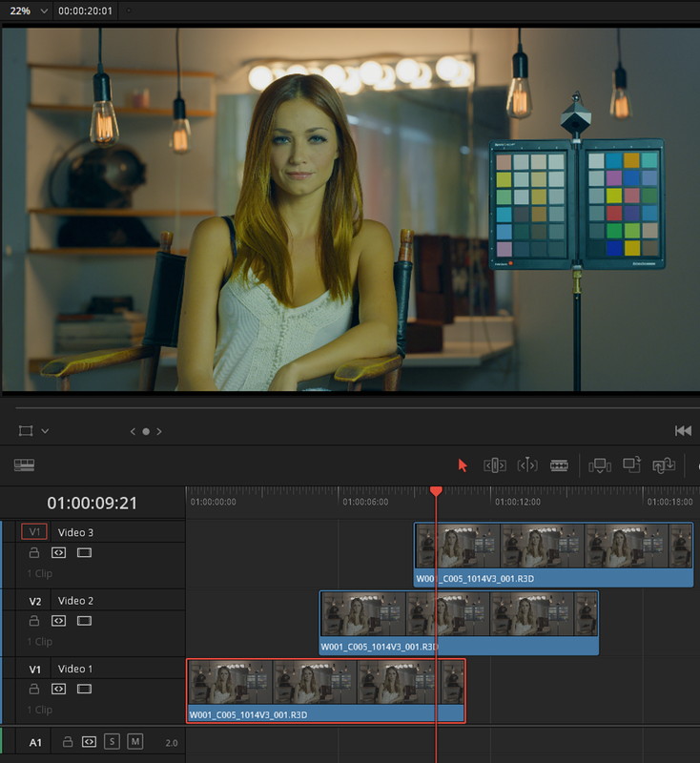Toggle auto track selector on Video 3

click(x=59, y=553)
